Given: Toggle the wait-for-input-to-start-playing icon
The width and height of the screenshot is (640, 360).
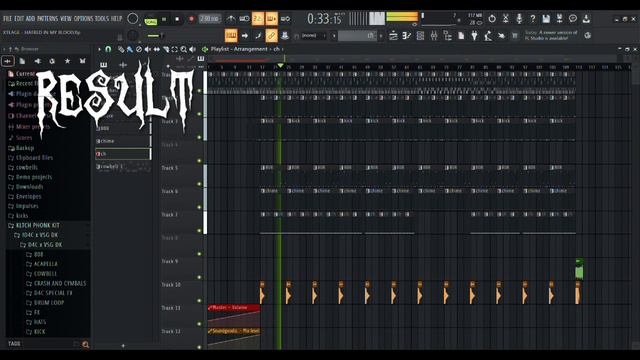Looking at the screenshot, I should coord(244,19).
